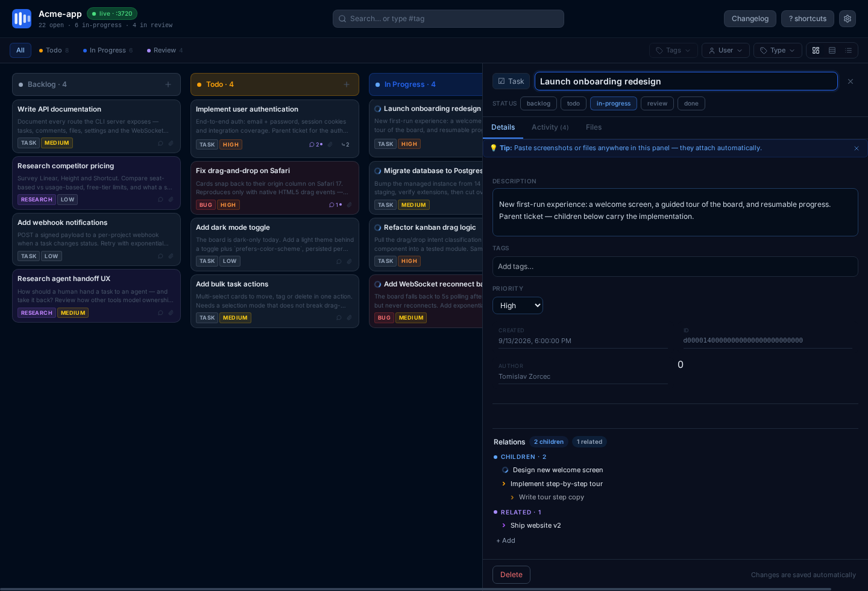The height and width of the screenshot is (591, 868).
Task: Show keyboard shortcuts
Action: tap(808, 19)
